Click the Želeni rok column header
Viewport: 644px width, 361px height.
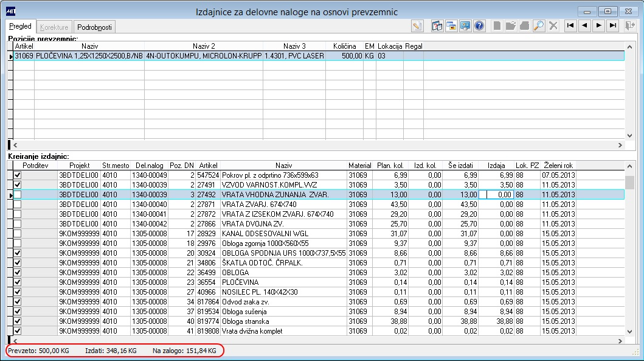558,165
